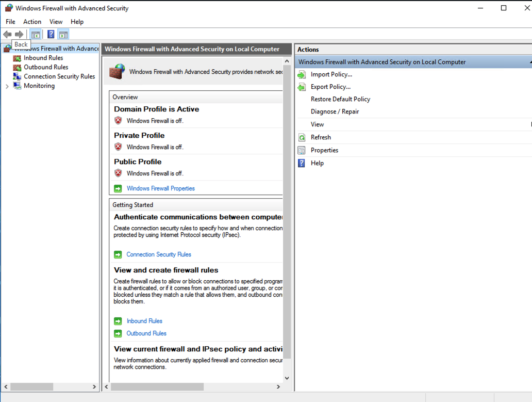
Task: Click center pane horizontal scrollbar left arrow
Action: pos(107,387)
